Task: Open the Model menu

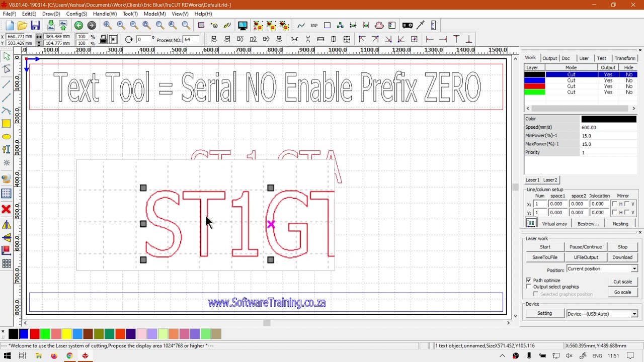Action: click(x=154, y=14)
